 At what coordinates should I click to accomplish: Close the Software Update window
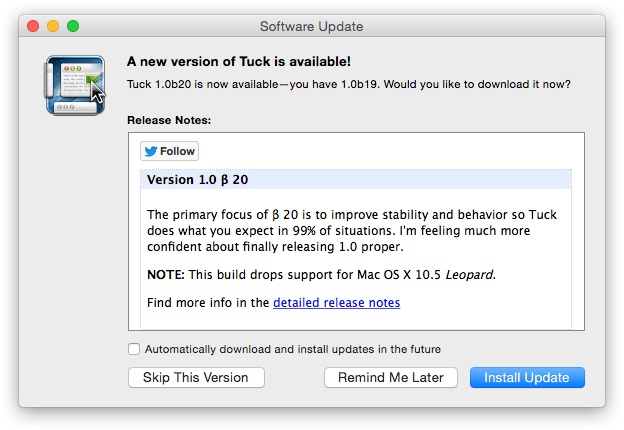[34, 26]
